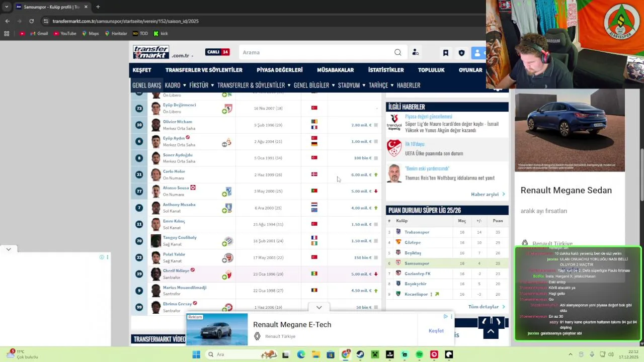This screenshot has width=644, height=362.
Task: Open Thomas Reis Wolfsburg news item
Action: (450, 178)
